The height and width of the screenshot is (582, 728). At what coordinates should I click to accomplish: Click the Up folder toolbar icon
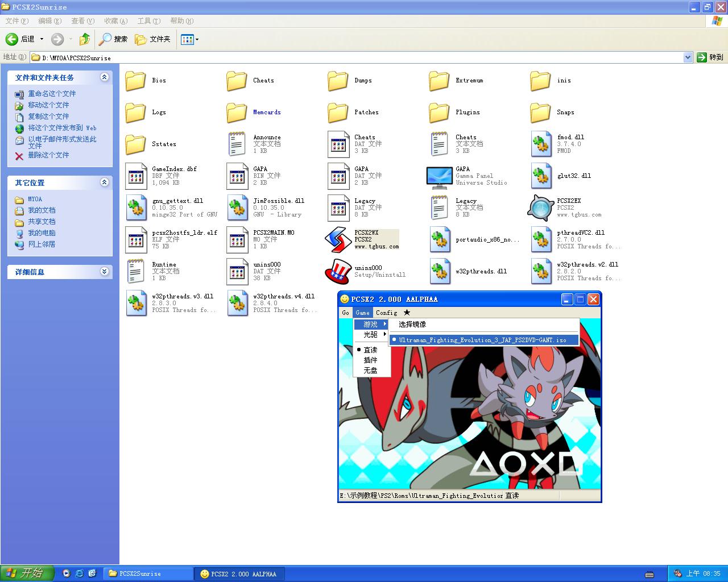[x=85, y=39]
